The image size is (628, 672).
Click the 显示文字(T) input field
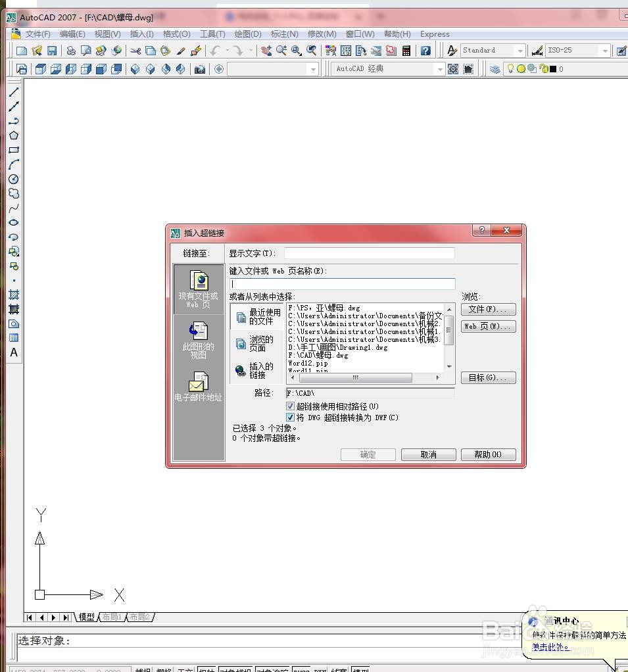point(369,253)
